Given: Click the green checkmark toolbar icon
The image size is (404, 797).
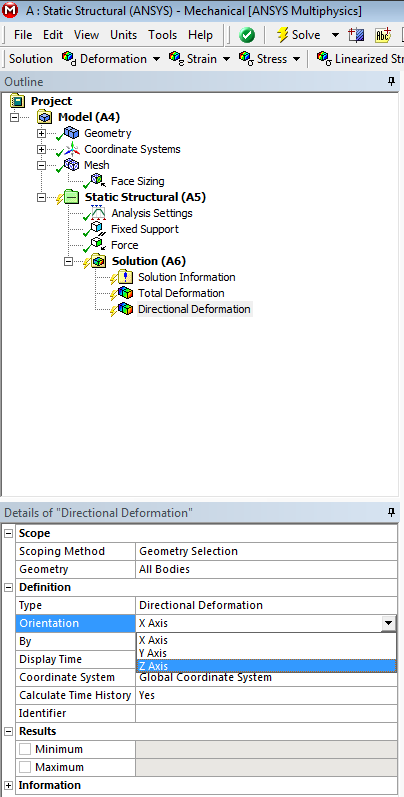Looking at the screenshot, I should [x=247, y=35].
